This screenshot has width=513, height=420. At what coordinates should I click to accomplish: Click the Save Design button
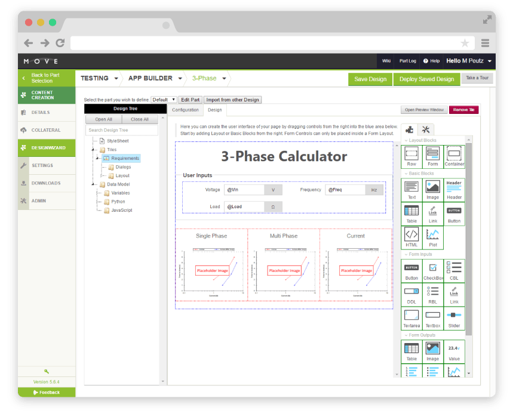(x=370, y=79)
